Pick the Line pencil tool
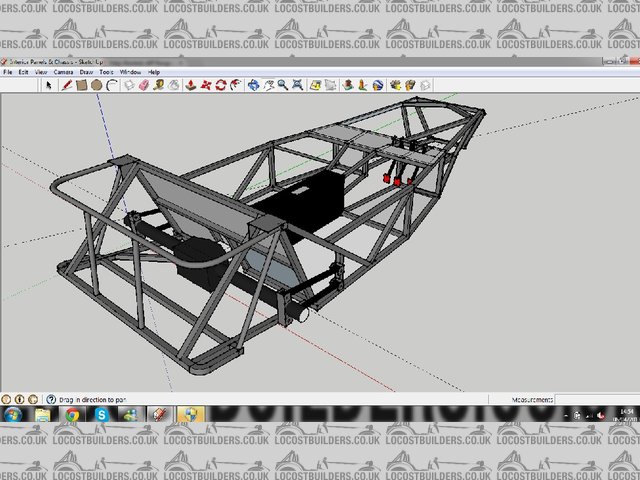Image resolution: width=640 pixels, height=480 pixels. click(67, 86)
